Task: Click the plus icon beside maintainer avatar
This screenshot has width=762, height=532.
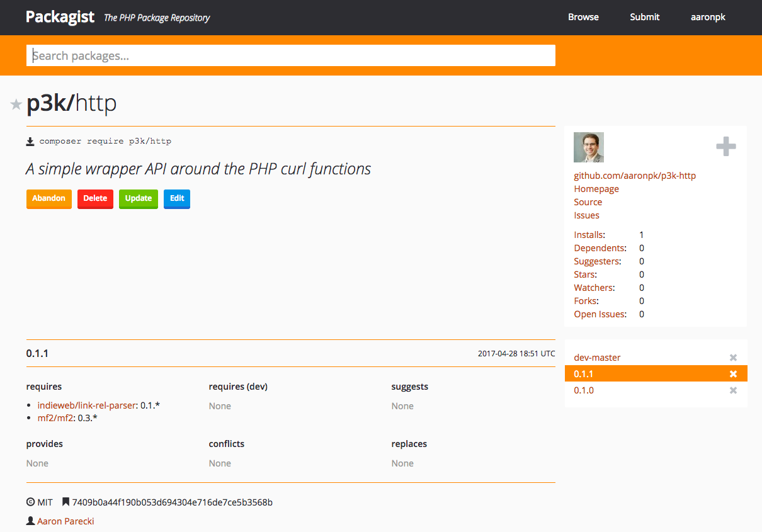Action: coord(726,147)
